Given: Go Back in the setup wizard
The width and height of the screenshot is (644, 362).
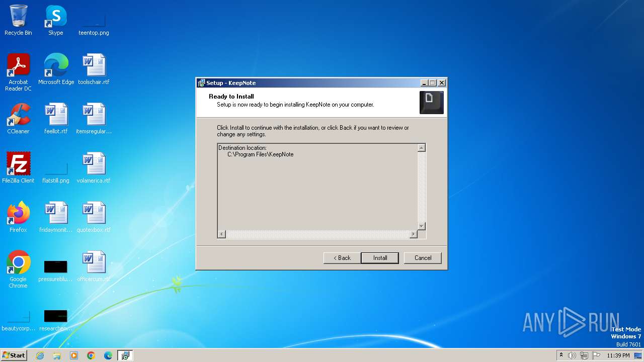Looking at the screenshot, I should [342, 258].
